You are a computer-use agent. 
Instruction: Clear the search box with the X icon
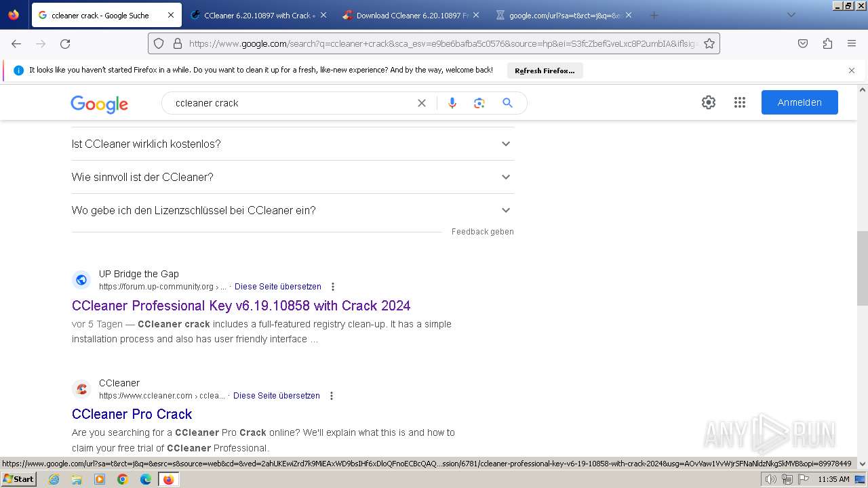422,103
